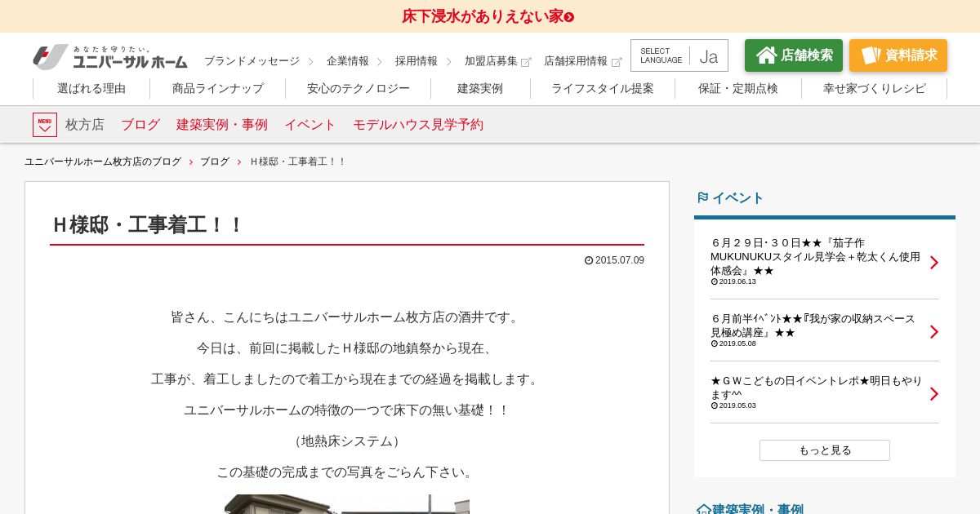Click the Universal Home logo
The width and height of the screenshot is (980, 514).
pyautogui.click(x=110, y=56)
